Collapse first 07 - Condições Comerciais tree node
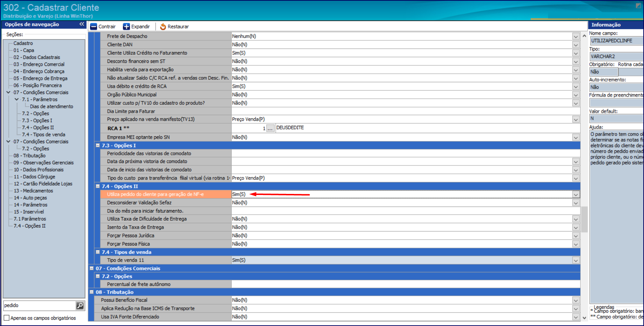The image size is (644, 326). [x=8, y=92]
